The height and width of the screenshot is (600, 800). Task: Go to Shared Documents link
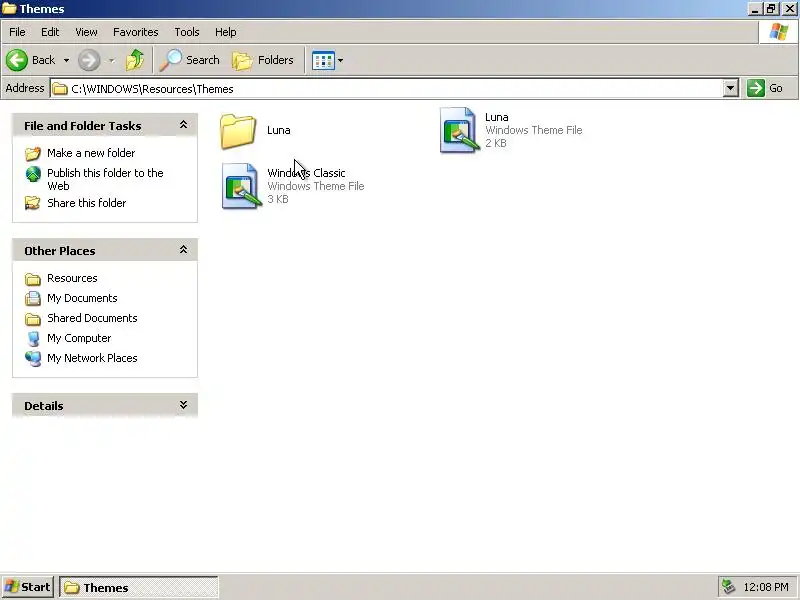(x=92, y=318)
